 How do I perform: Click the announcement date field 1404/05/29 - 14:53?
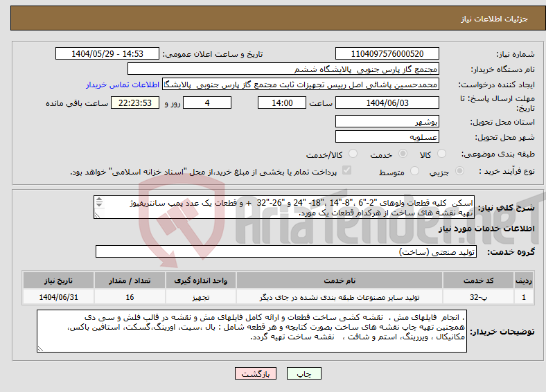click(107, 53)
